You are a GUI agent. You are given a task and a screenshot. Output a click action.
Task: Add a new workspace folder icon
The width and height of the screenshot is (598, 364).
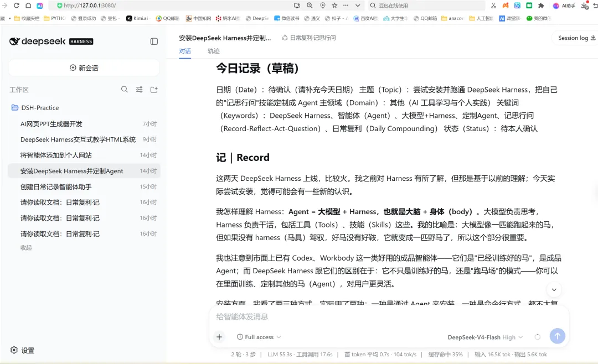tap(154, 89)
